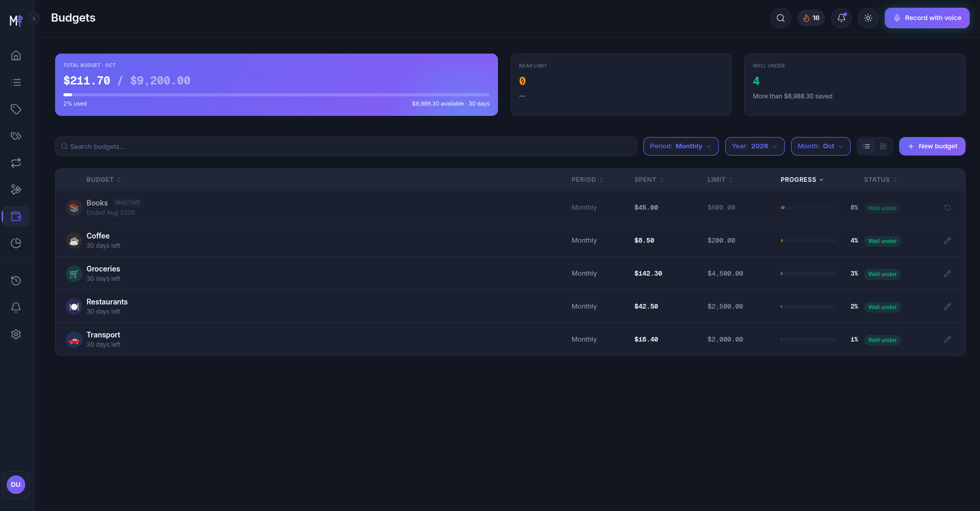Edit the Groceries budget pencil icon
The image size is (980, 511).
pos(947,274)
